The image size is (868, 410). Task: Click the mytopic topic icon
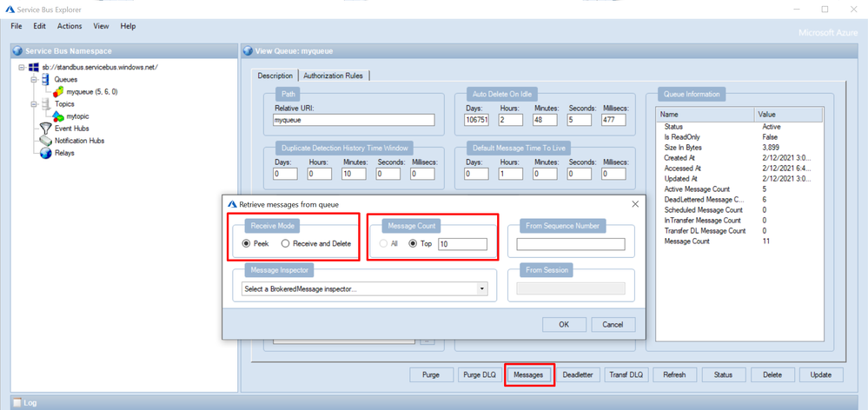pos(58,116)
